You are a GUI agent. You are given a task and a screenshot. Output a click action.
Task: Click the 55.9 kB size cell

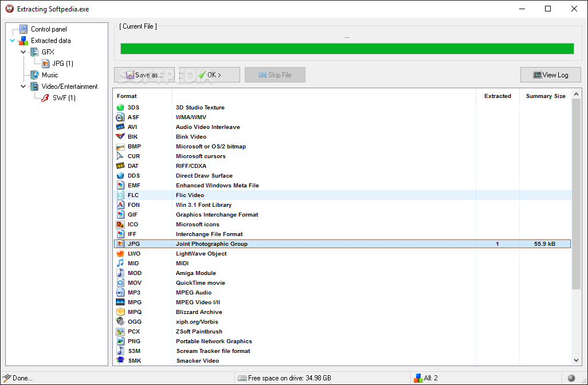544,243
